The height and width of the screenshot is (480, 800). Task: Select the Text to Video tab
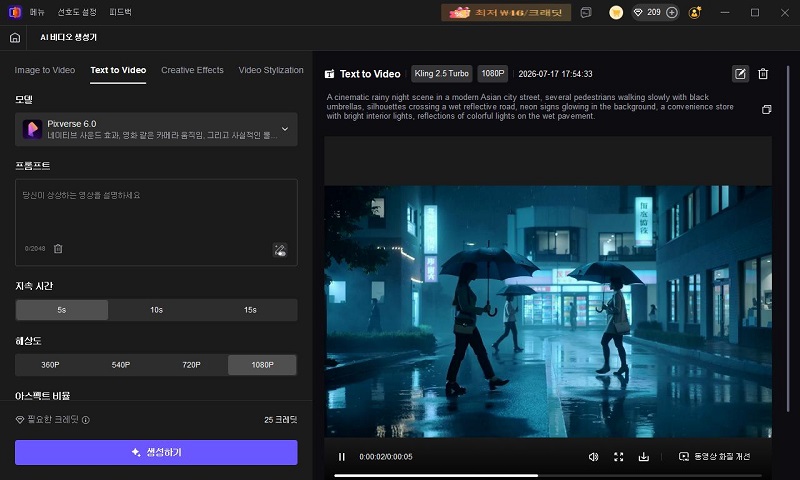coord(118,70)
